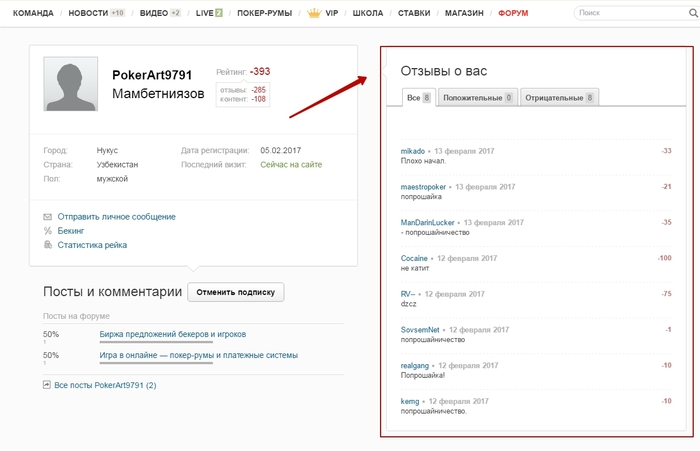The height and width of the screenshot is (451, 700).
Task: Select the Все reviews tab
Action: point(418,97)
